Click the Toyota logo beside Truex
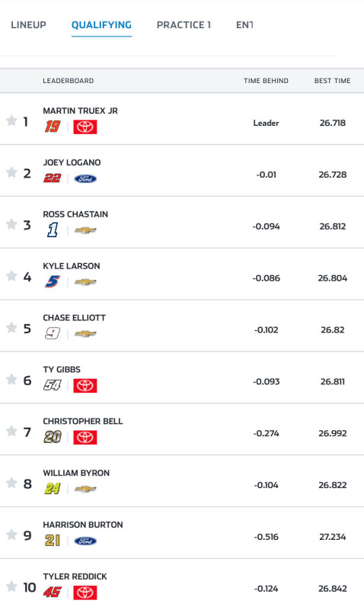Viewport: 364px width, 610px height. [85, 127]
